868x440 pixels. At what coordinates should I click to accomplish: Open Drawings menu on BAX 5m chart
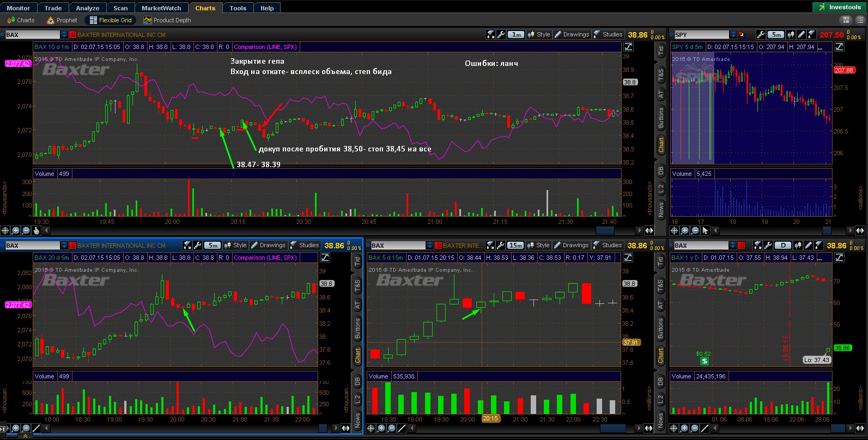point(268,245)
